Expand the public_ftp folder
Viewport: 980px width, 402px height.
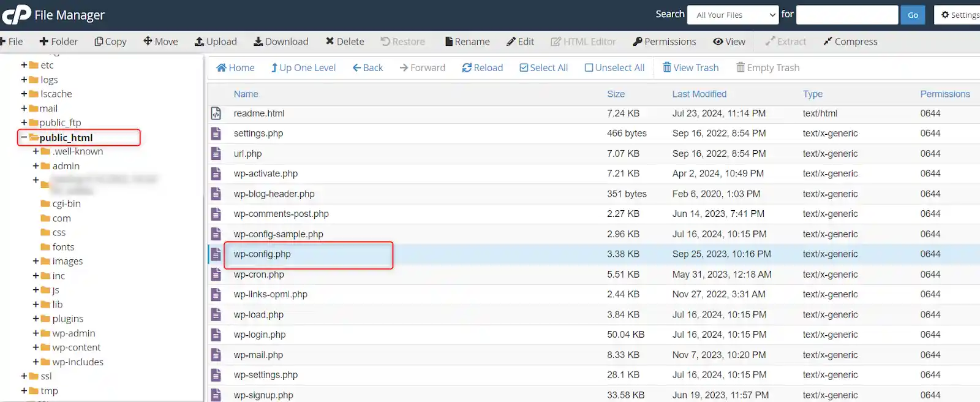tap(24, 123)
